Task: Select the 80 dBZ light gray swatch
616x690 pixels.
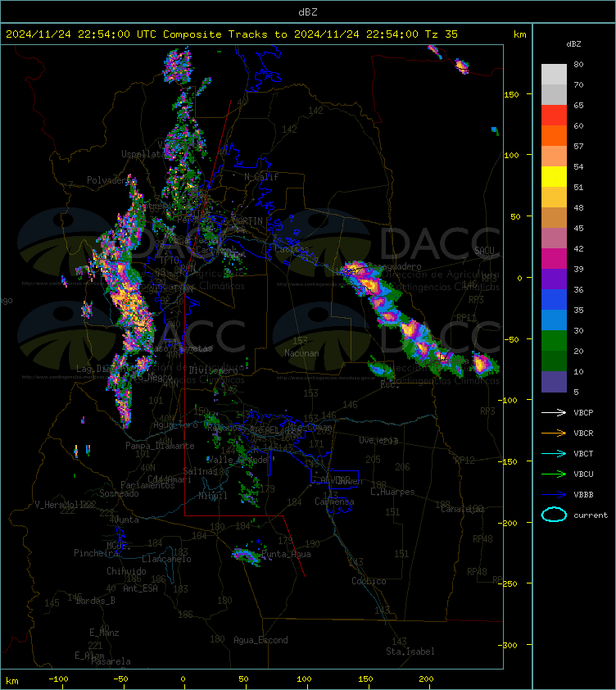Action: [x=554, y=74]
